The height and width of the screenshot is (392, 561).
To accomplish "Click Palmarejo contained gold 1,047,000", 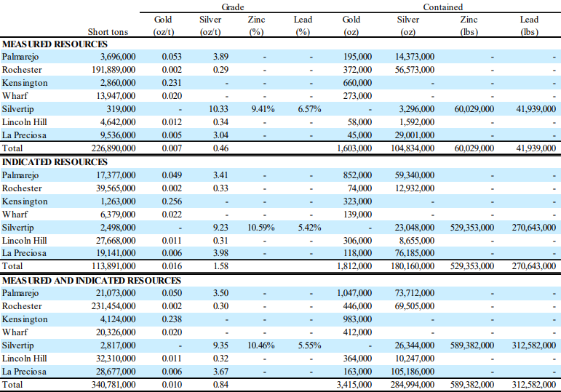I will click(x=354, y=293).
